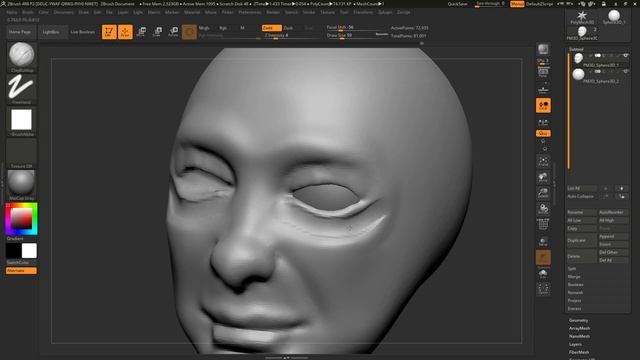Select the Move transform icon
The image size is (640, 360).
click(141, 32)
